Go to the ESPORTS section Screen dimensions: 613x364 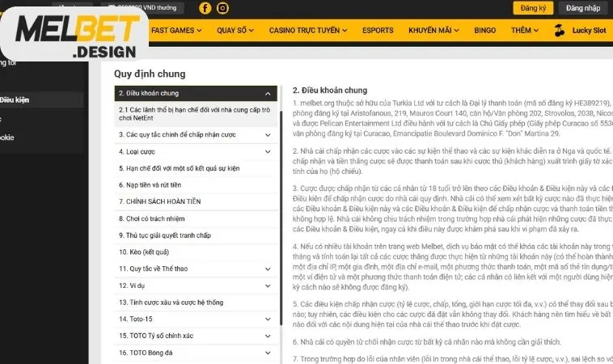(378, 31)
